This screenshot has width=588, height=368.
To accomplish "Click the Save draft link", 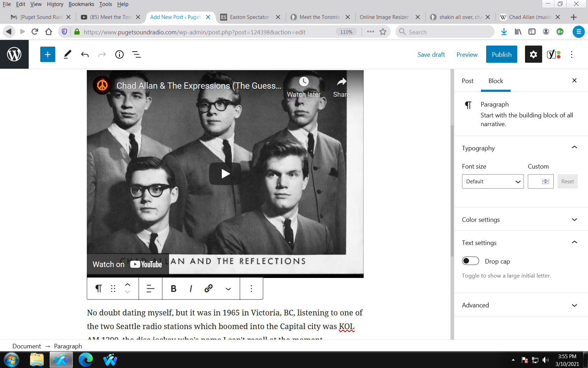I will click(x=431, y=54).
